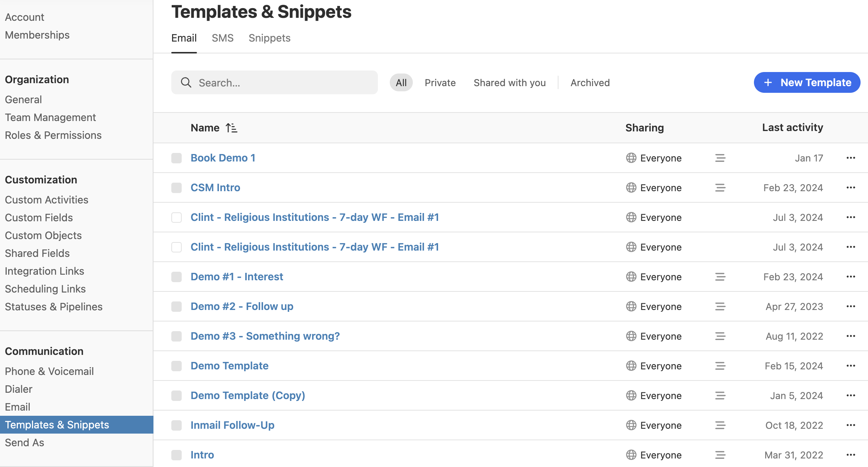Image resolution: width=868 pixels, height=467 pixels.
Task: Click the lines icon in Demo #2 - Follow up row
Action: [720, 306]
